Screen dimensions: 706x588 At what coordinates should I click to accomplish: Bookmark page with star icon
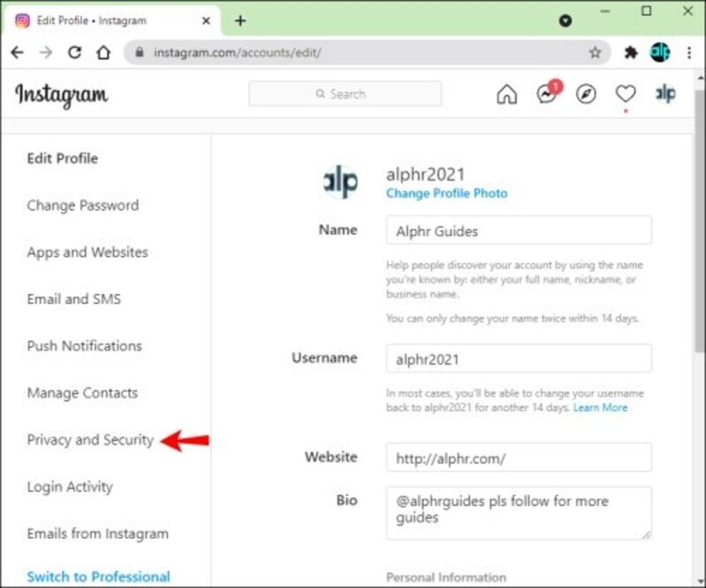point(595,53)
